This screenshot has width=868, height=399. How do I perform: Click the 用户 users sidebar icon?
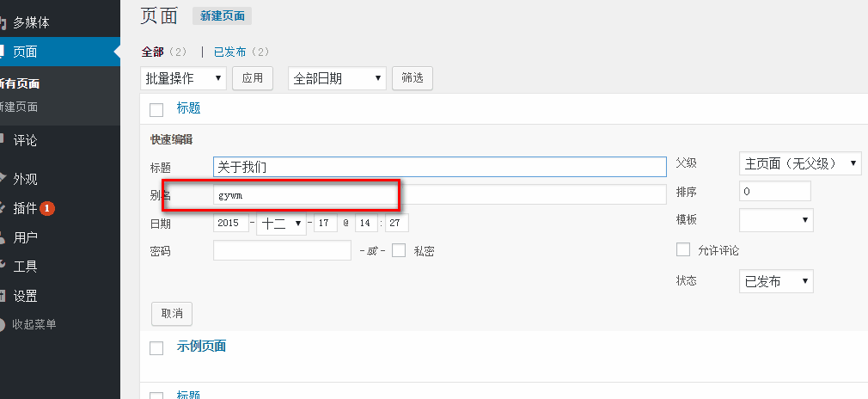tap(3, 237)
